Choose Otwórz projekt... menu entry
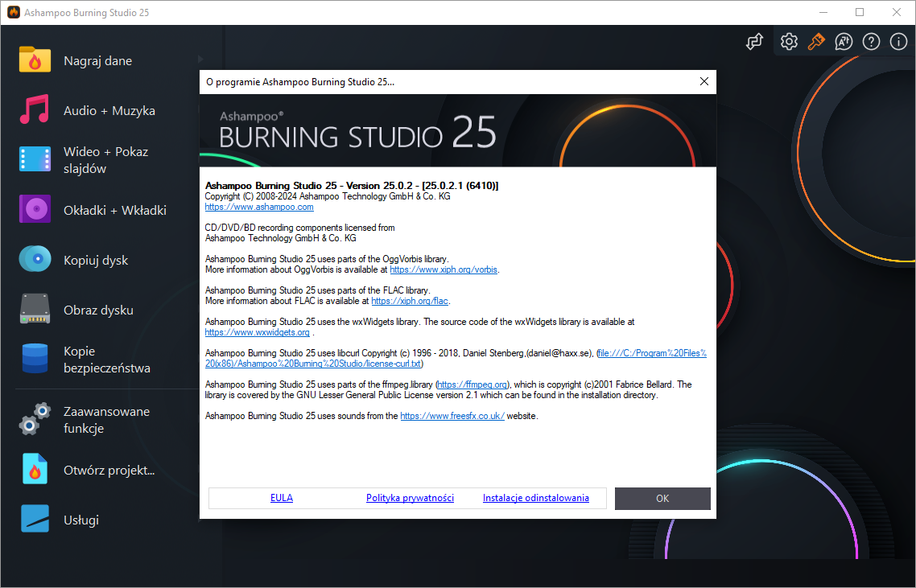 109,470
